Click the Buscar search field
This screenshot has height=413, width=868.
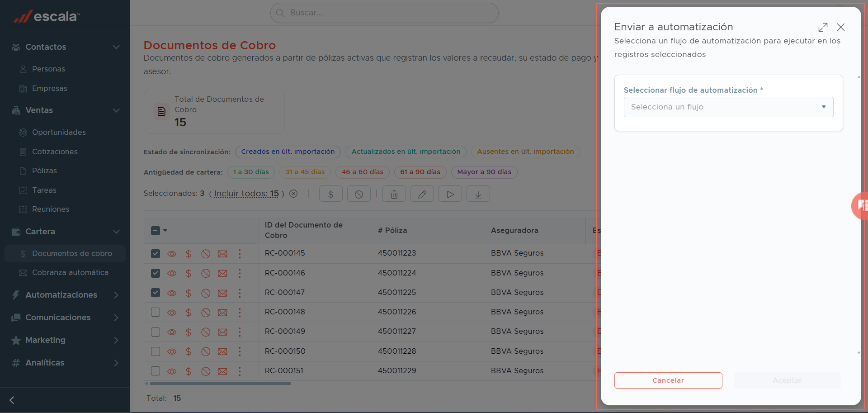384,13
